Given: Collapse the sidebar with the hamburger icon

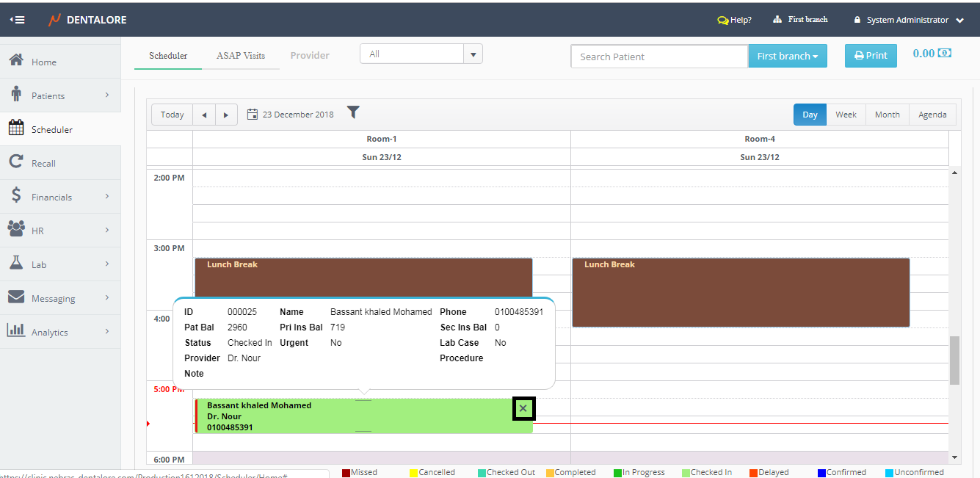Looking at the screenshot, I should point(18,20).
